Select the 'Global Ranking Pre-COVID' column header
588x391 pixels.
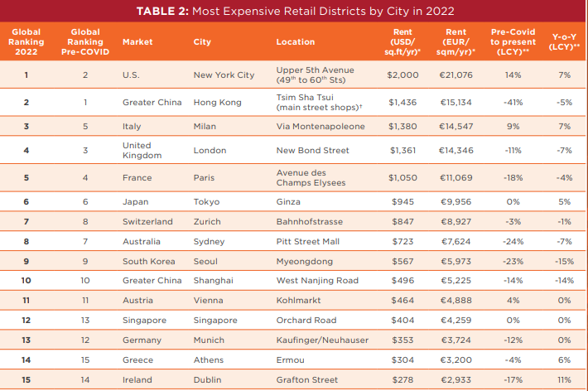click(x=85, y=41)
